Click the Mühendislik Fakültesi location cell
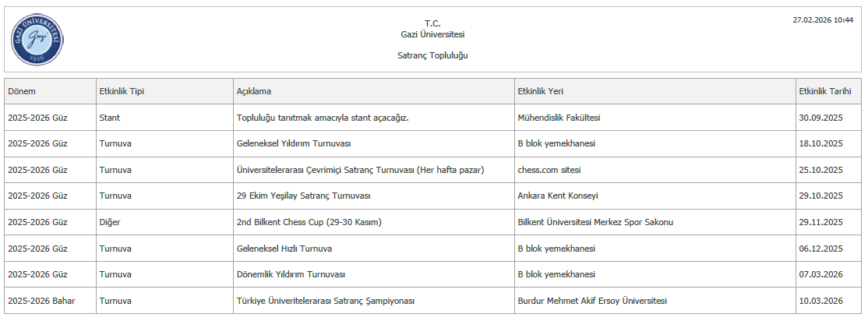This screenshot has height=321, width=868. pos(558,118)
